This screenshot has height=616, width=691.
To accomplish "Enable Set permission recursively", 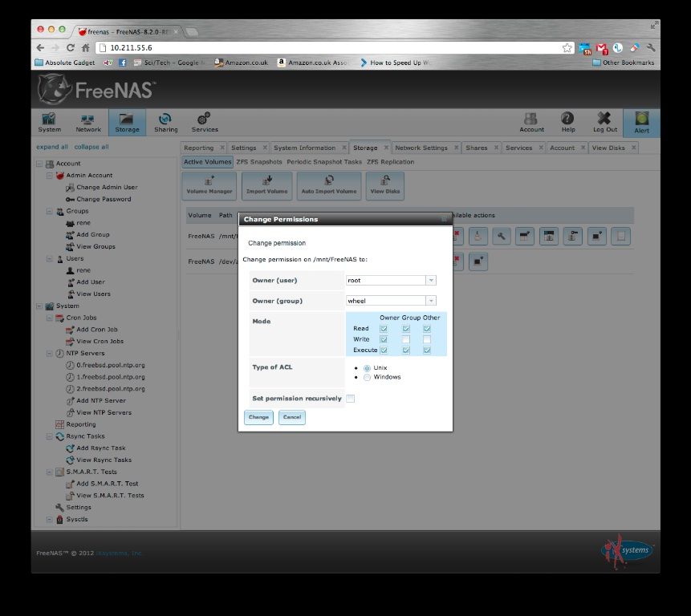I will click(351, 399).
